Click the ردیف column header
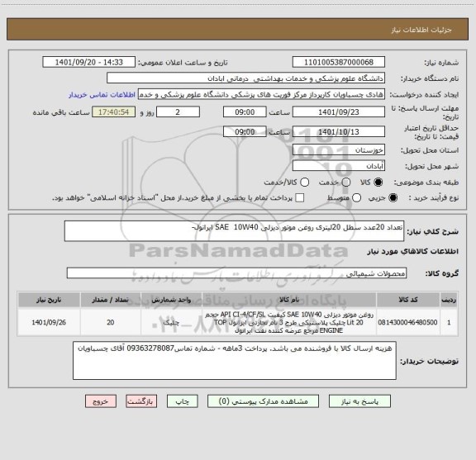 pos(449,300)
